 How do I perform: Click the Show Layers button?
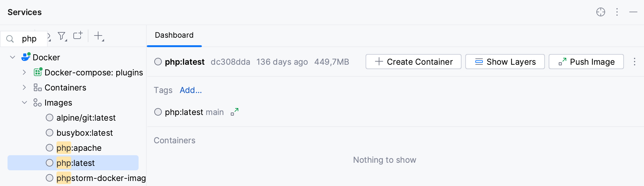pos(505,62)
